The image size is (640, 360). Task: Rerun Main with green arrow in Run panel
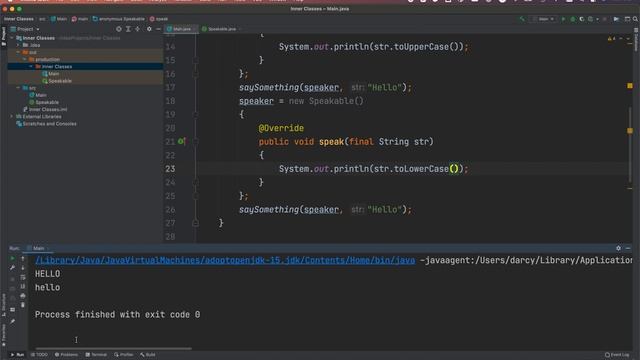pos(12,258)
